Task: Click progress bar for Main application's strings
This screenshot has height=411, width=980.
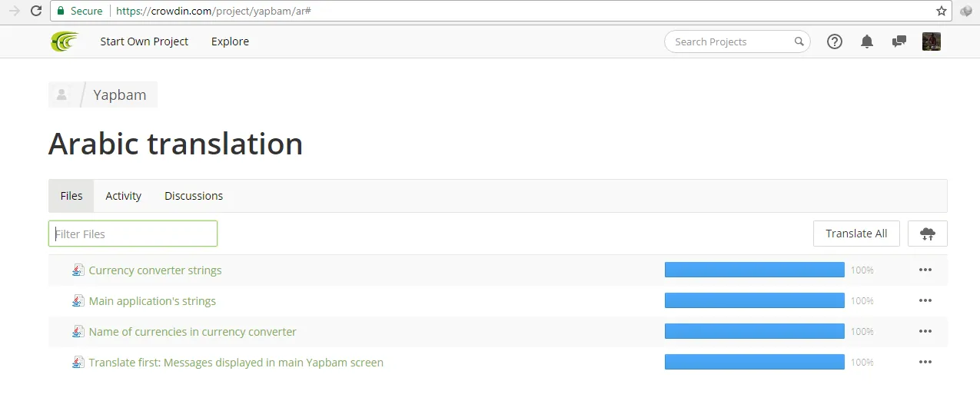Action: tap(754, 300)
